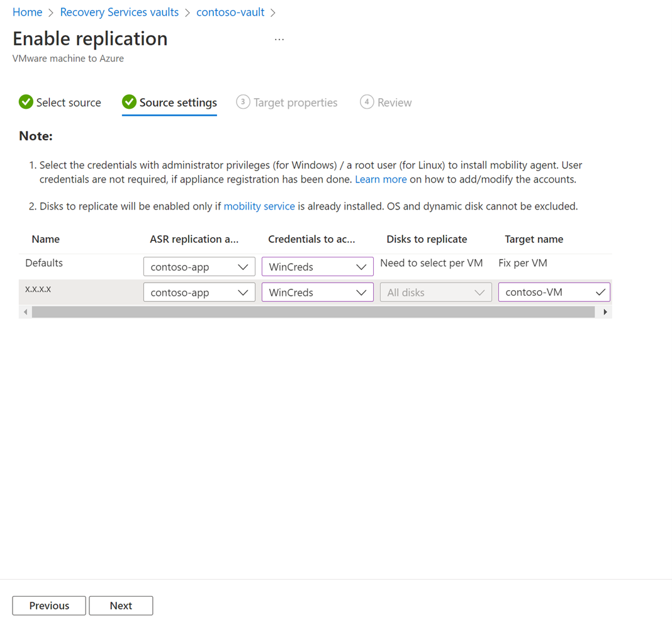Switch to Review tab
This screenshot has width=672, height=623.
[386, 103]
